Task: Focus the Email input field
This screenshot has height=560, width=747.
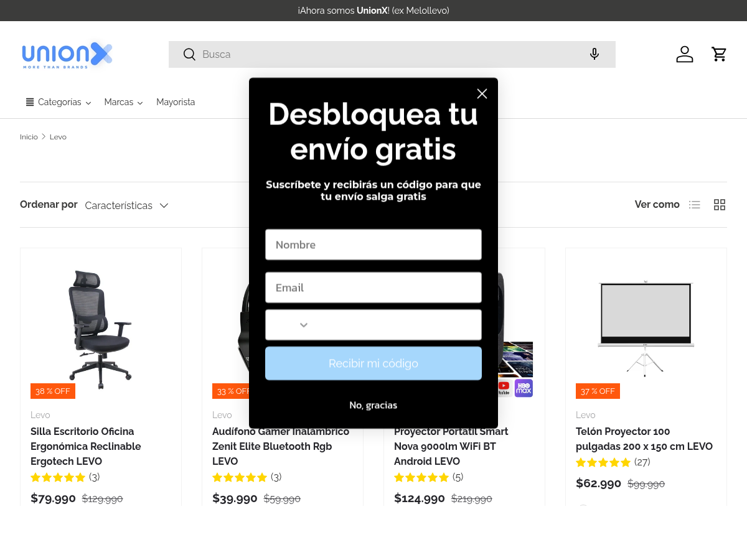Action: coord(374,287)
